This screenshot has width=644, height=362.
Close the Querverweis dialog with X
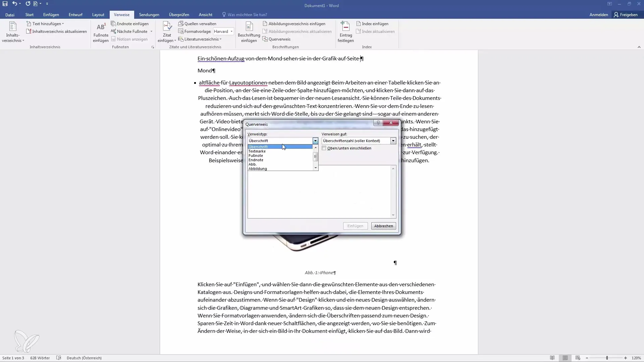tap(391, 123)
